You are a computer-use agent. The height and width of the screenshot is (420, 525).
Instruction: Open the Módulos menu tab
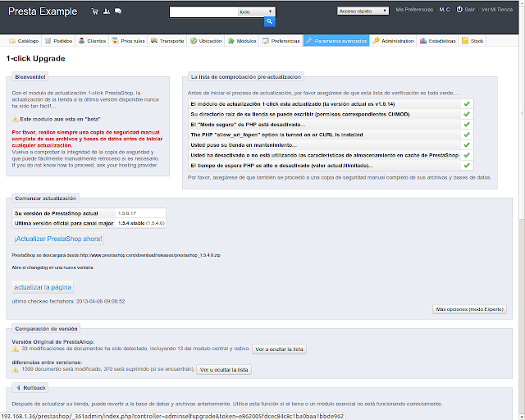[x=242, y=41]
